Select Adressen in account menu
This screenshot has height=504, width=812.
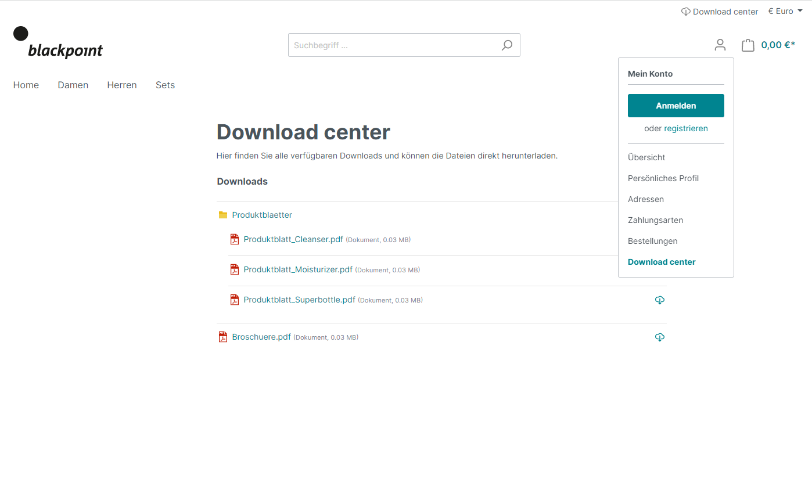tap(646, 199)
